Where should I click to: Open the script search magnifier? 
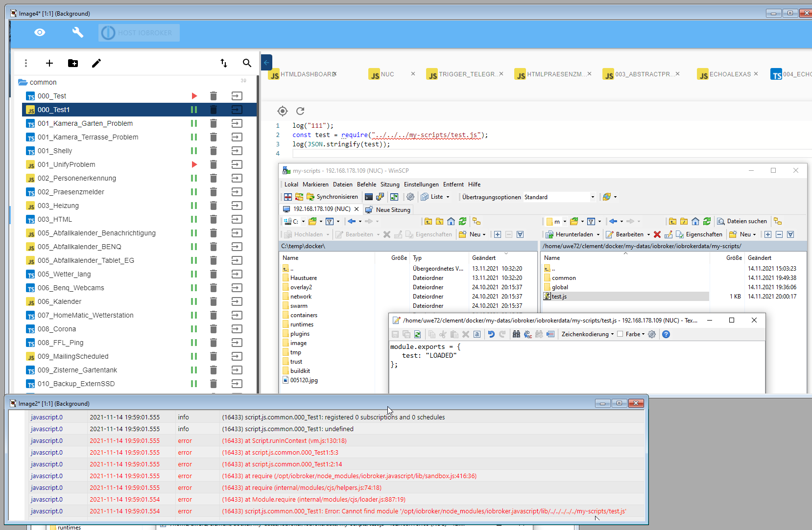pyautogui.click(x=247, y=63)
